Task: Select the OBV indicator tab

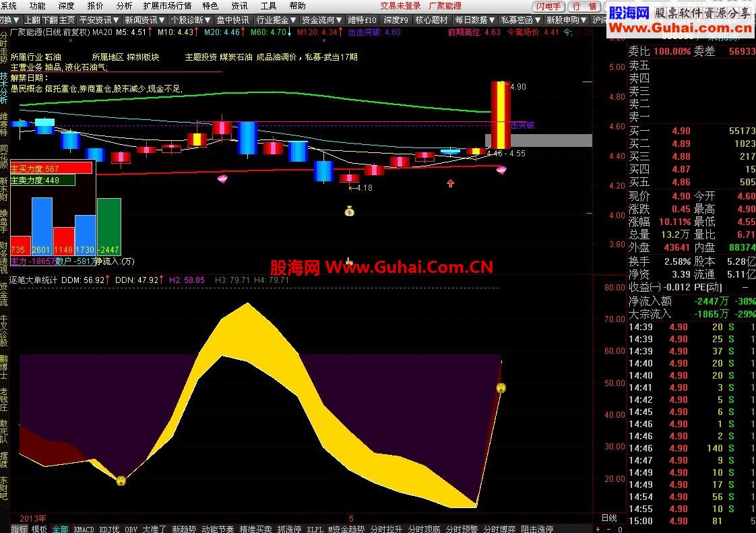Action: 131,529
